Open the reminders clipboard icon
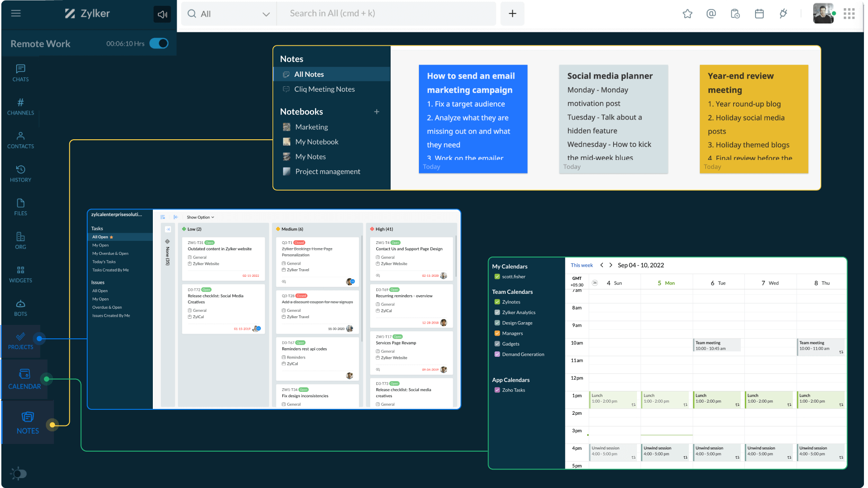 tap(735, 14)
